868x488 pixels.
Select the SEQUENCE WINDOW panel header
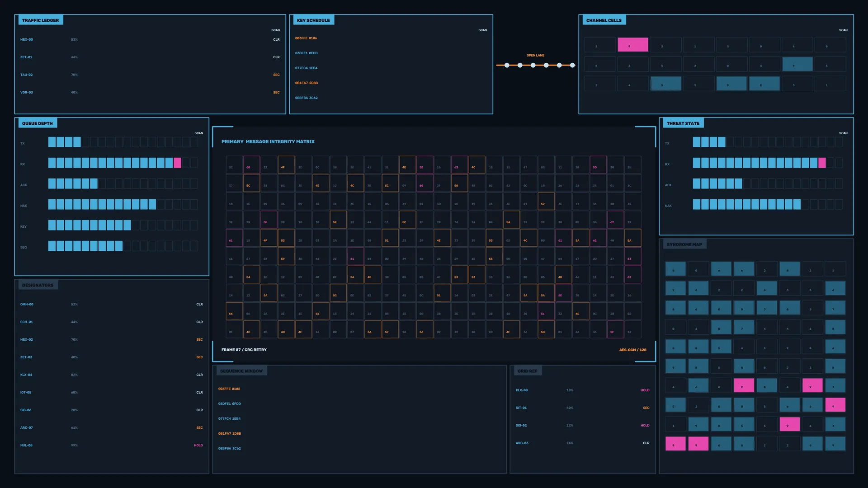click(x=241, y=371)
